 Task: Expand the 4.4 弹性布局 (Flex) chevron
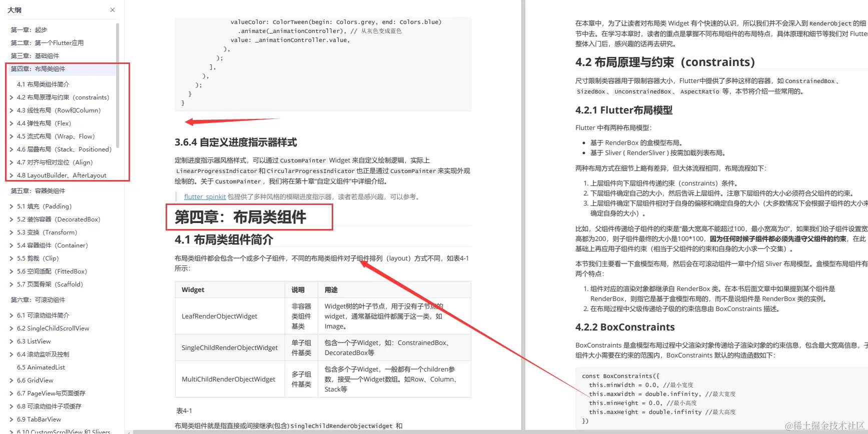pyautogui.click(x=12, y=123)
